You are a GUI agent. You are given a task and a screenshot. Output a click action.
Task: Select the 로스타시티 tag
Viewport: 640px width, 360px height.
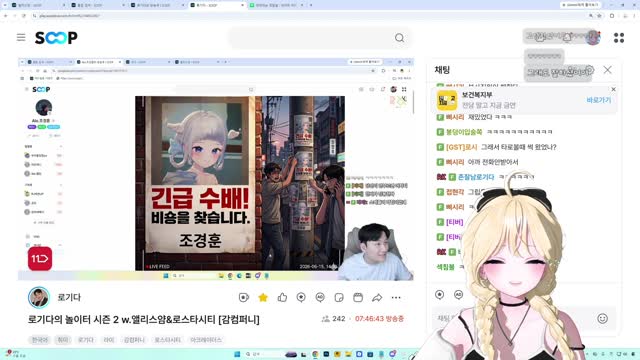pyautogui.click(x=167, y=340)
